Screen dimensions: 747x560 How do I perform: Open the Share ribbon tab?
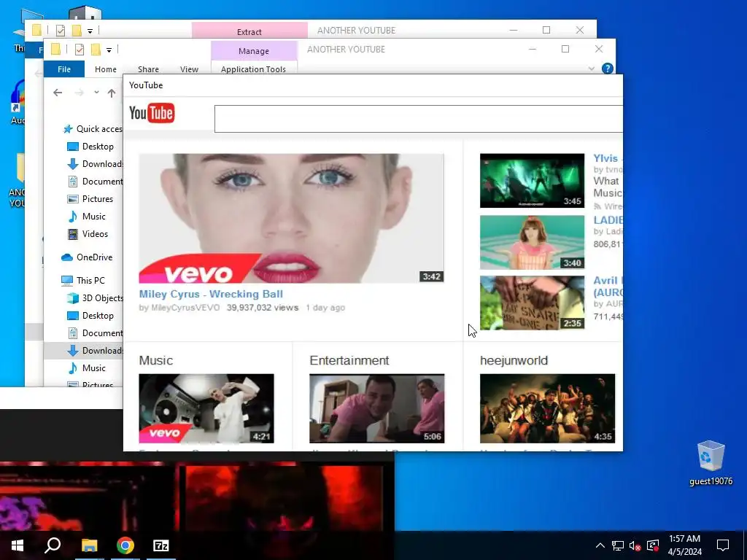(148, 69)
